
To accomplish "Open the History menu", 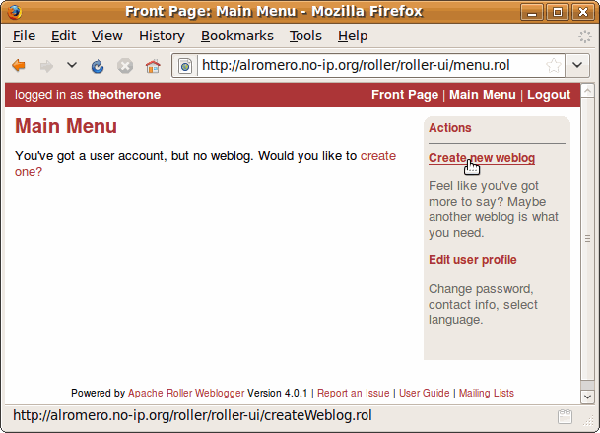I will point(161,36).
